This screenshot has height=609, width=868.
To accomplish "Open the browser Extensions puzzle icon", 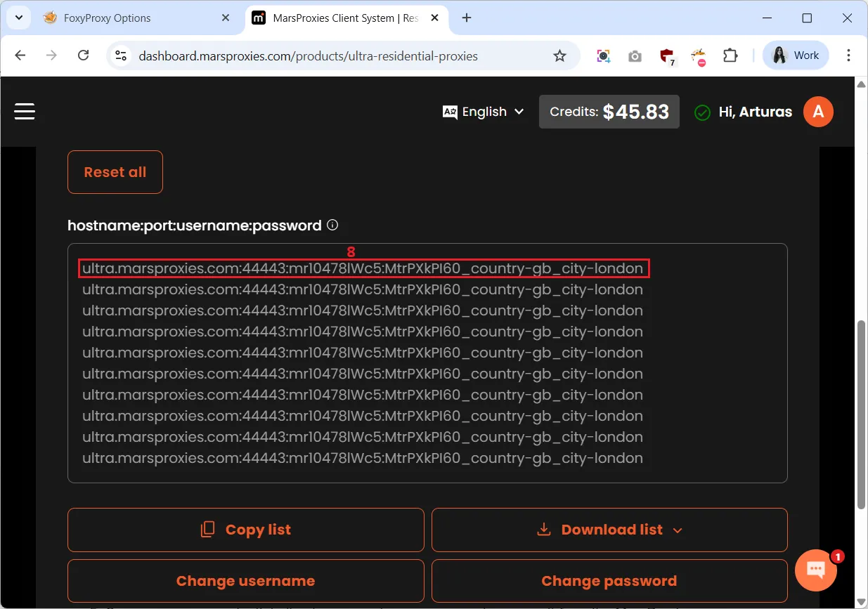I will (x=731, y=55).
